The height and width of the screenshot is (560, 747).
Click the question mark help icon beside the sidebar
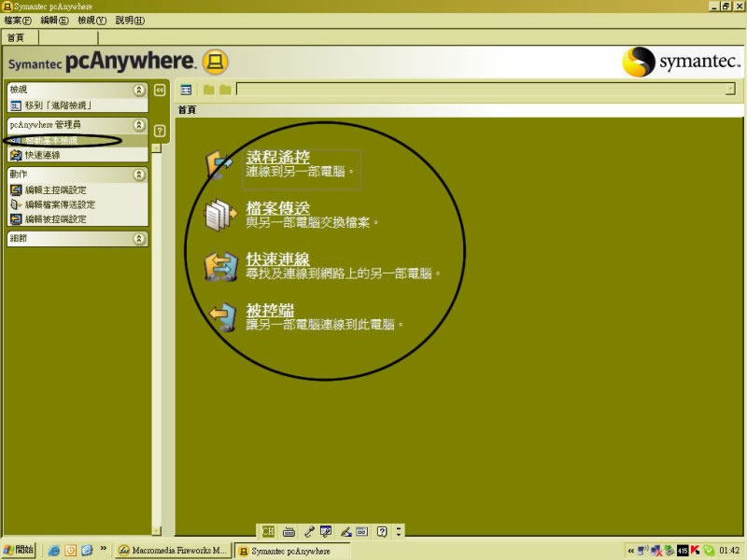[x=160, y=131]
